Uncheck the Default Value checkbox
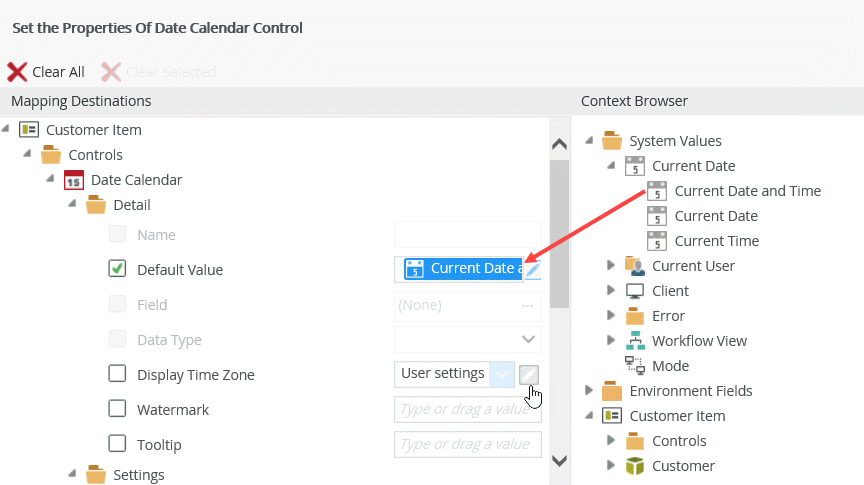The height and width of the screenshot is (485, 864). (118, 269)
